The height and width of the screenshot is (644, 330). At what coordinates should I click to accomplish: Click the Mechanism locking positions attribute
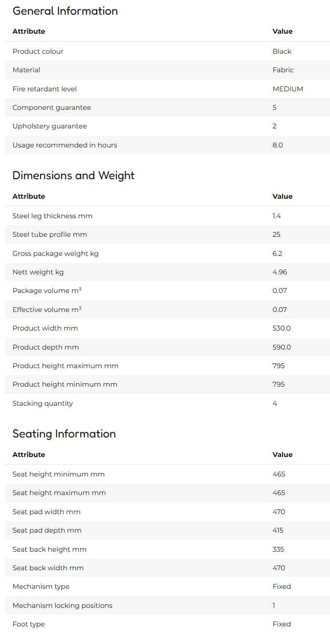click(x=62, y=605)
